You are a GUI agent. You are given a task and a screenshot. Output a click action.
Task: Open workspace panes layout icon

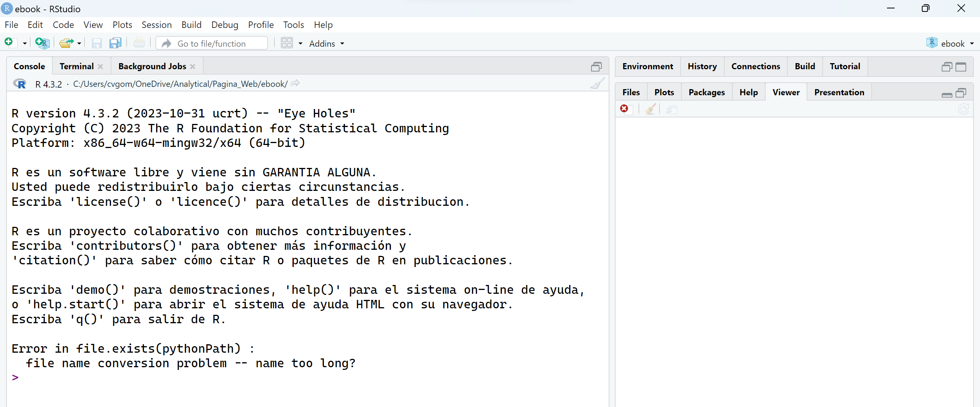(x=287, y=43)
